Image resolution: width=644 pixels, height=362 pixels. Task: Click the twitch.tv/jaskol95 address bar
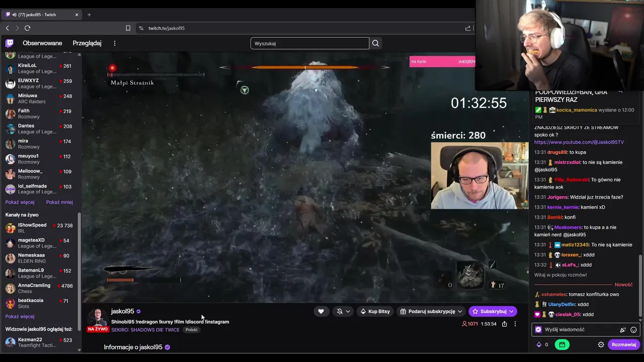click(166, 28)
